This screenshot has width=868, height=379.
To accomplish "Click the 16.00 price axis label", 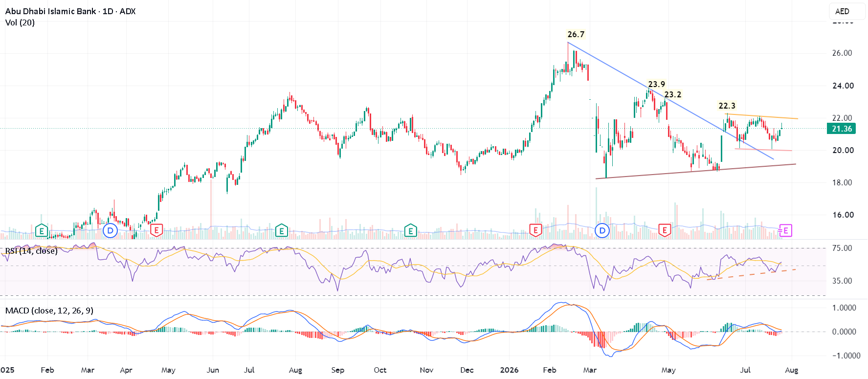I will (x=843, y=215).
